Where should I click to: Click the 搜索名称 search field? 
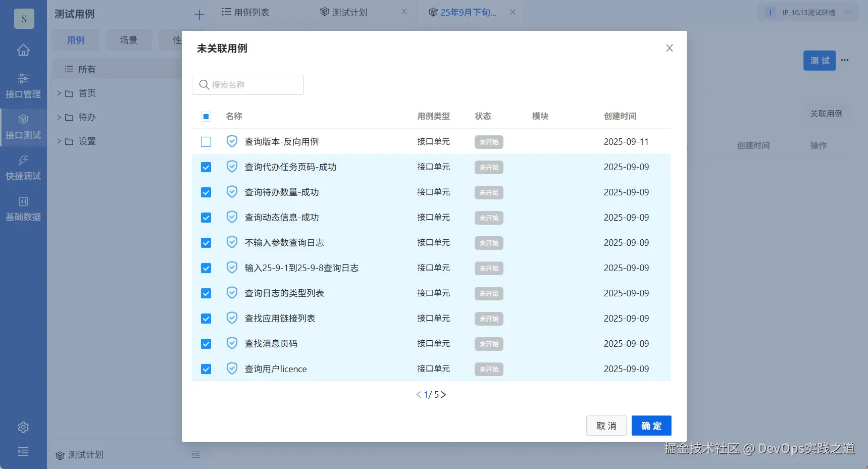[x=248, y=85]
